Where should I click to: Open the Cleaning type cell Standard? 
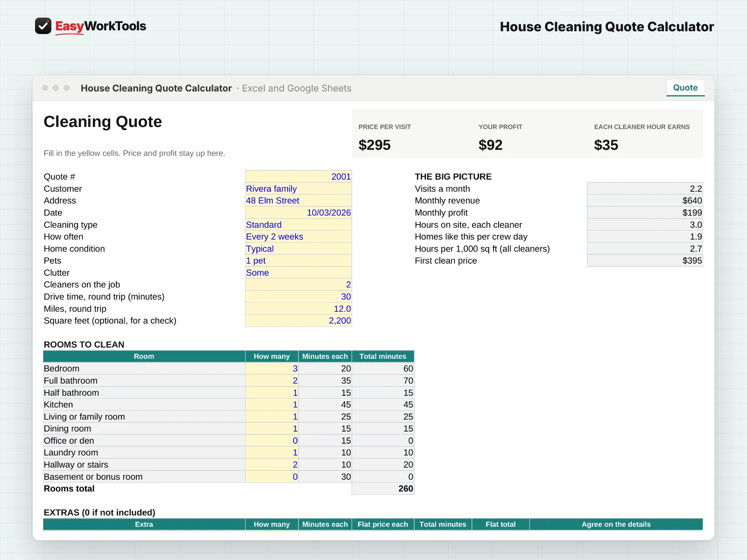[x=298, y=225]
